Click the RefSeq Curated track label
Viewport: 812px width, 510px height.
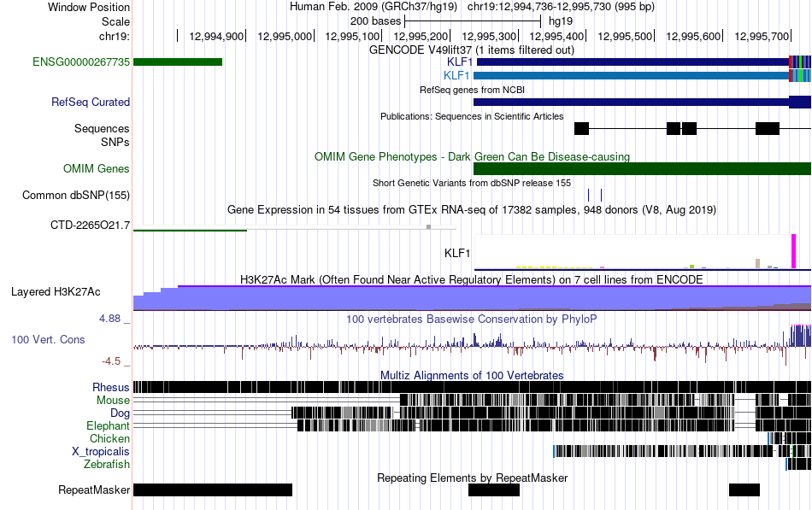(91, 102)
